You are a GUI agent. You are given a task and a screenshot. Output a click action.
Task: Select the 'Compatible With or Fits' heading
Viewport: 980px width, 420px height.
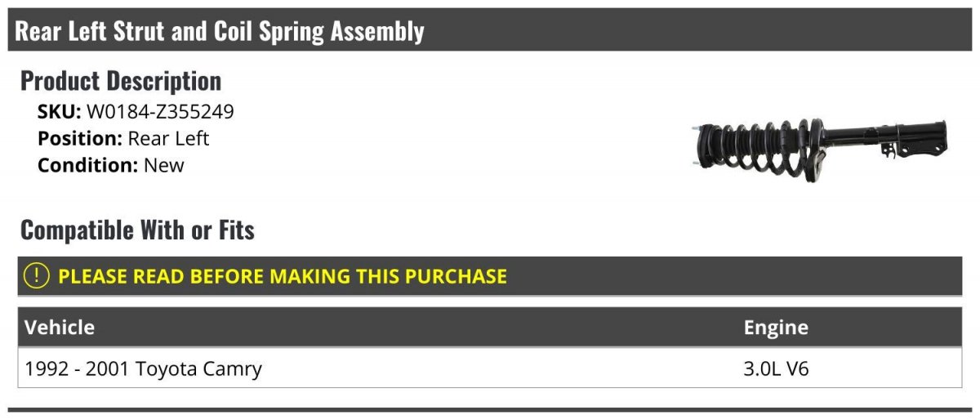point(137,230)
